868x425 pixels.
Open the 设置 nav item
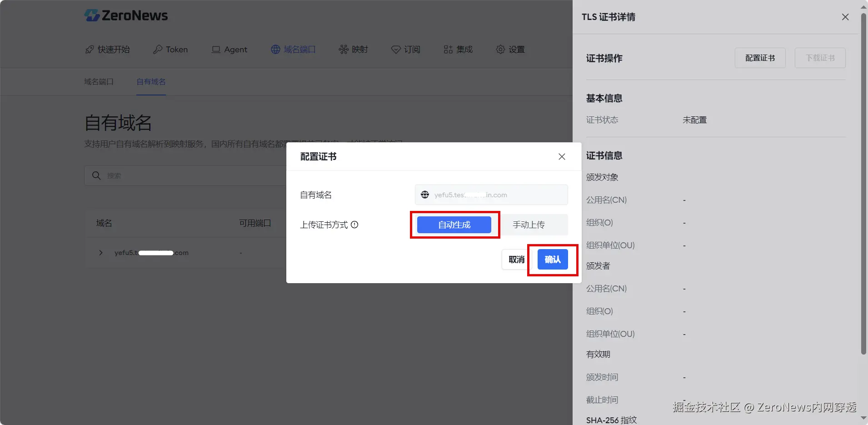[x=510, y=50]
